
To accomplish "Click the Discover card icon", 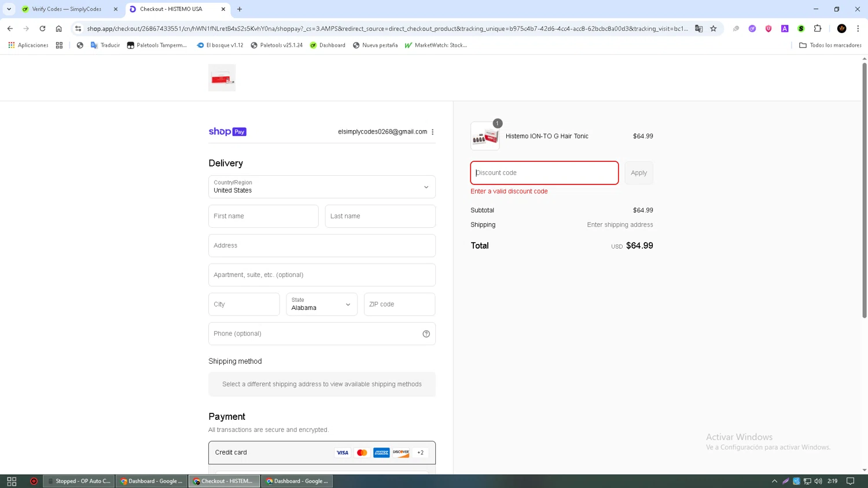I will tap(401, 453).
